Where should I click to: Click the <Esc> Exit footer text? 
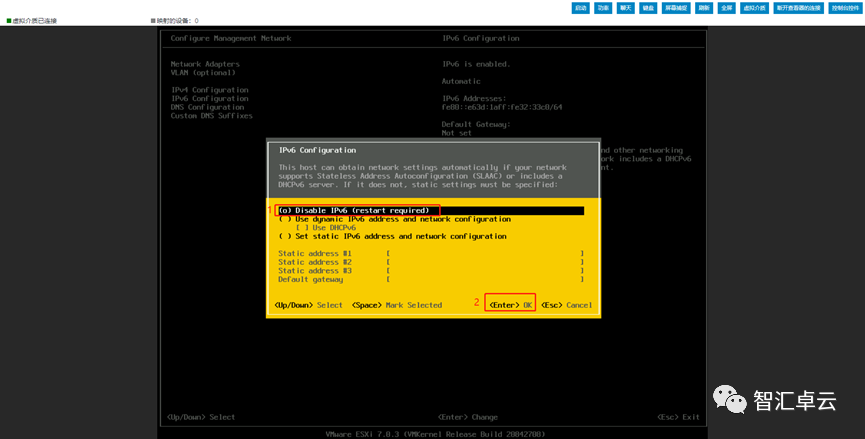[x=679, y=417]
